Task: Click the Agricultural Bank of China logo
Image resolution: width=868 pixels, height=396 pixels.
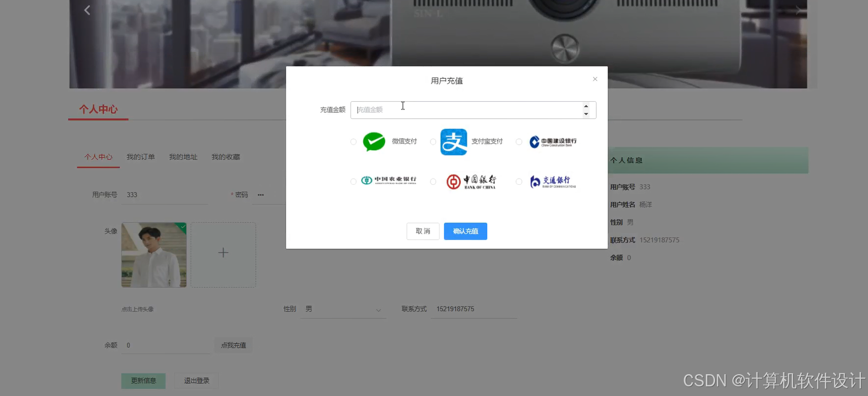Action: click(x=388, y=180)
